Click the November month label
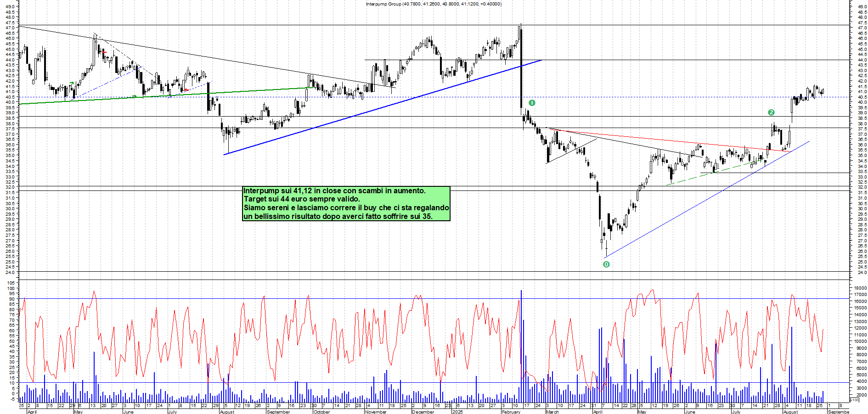 [x=376, y=412]
